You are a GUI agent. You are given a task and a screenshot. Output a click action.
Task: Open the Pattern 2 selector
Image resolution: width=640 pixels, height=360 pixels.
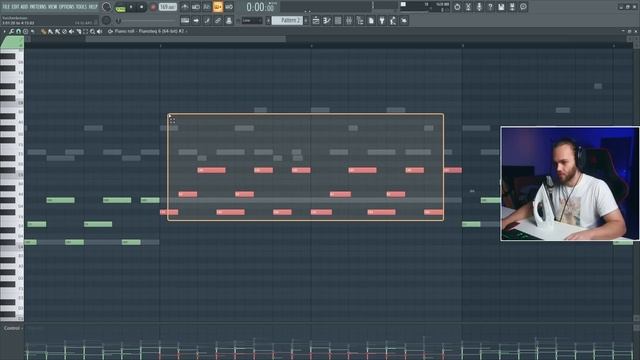[287, 20]
